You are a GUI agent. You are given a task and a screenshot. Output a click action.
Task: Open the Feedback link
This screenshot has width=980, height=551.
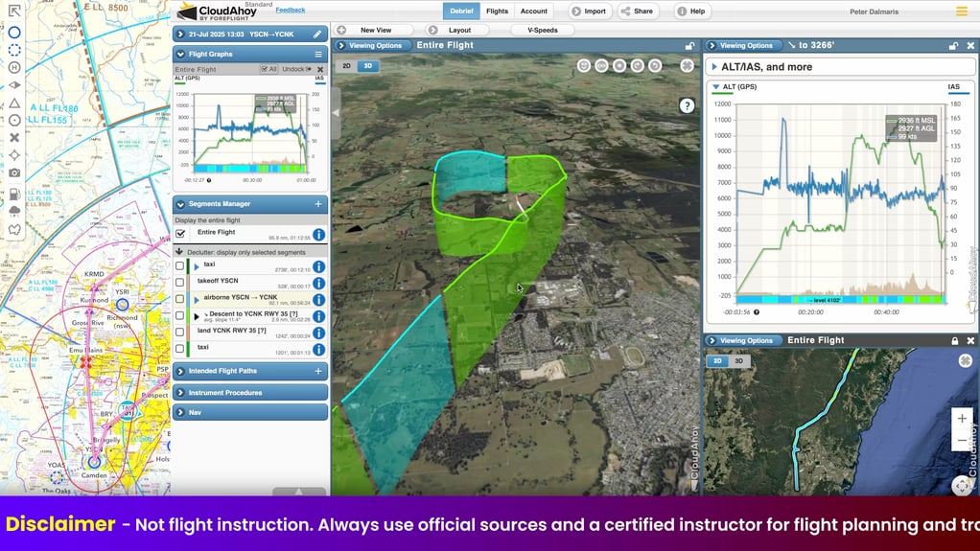click(291, 10)
